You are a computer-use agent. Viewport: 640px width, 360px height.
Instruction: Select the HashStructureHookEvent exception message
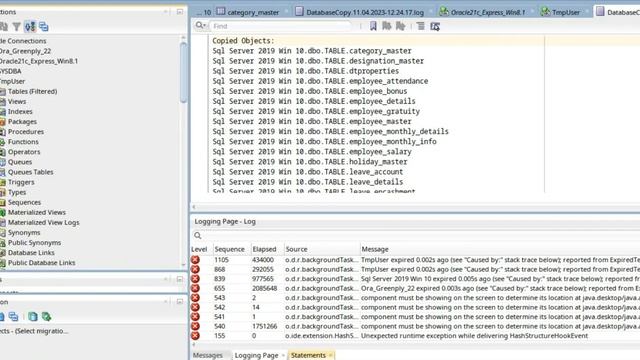tap(474, 336)
